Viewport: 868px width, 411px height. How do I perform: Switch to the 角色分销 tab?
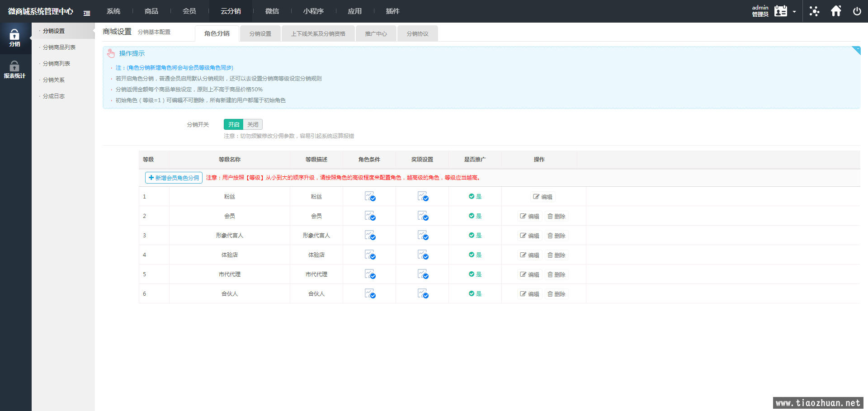tap(217, 33)
